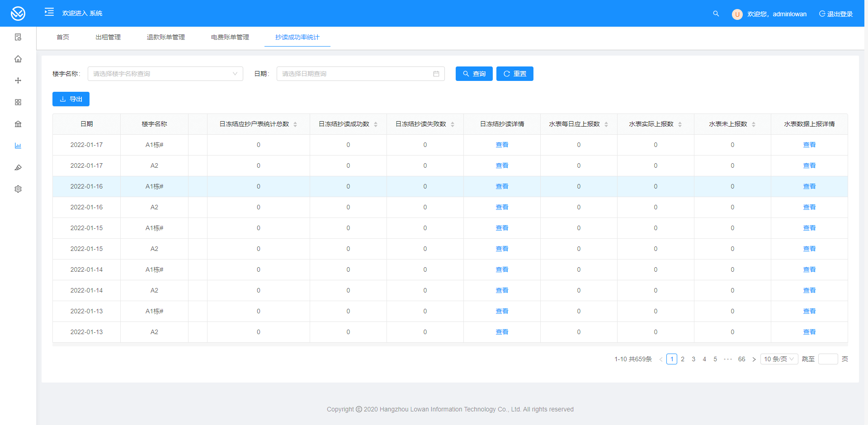Sort by 水表每日应上报数 column
868x425 pixels.
(x=606, y=124)
